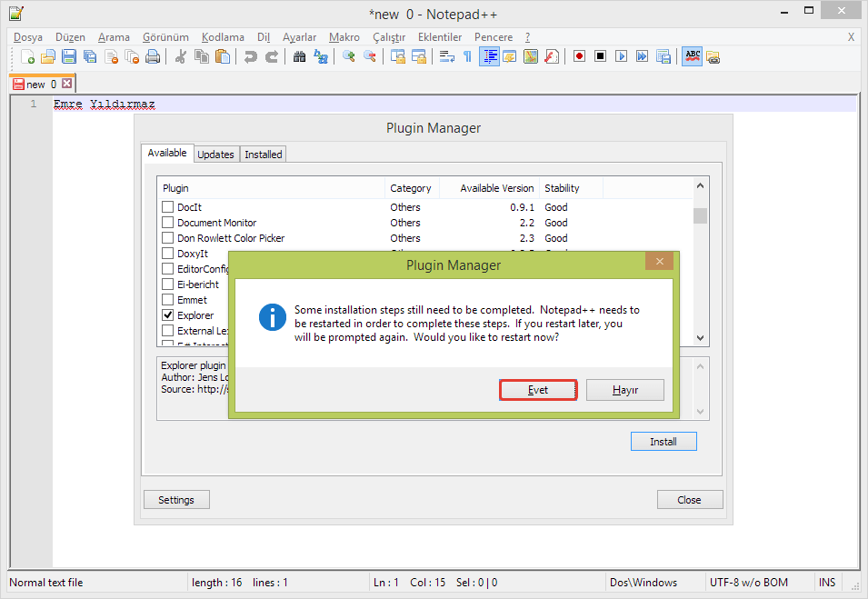Open the Ayarlar menu
Screen dimensions: 868x599
(x=299, y=37)
